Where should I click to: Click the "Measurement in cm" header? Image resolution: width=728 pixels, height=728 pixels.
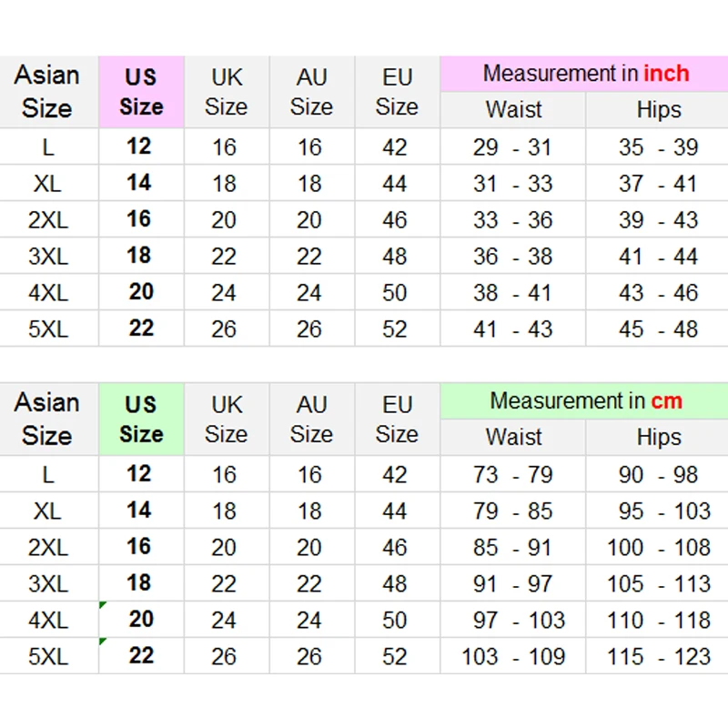click(585, 401)
